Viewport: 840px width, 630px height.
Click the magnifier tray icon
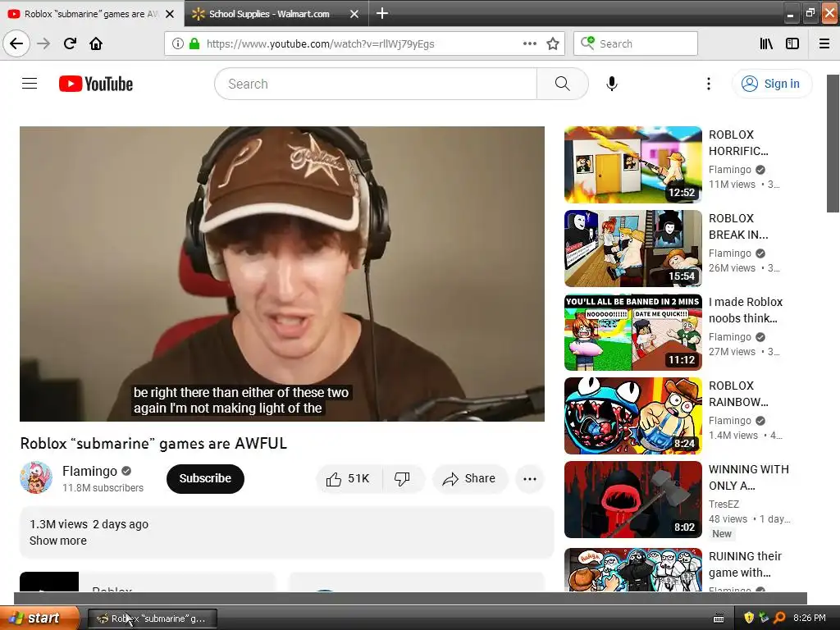coord(780,619)
